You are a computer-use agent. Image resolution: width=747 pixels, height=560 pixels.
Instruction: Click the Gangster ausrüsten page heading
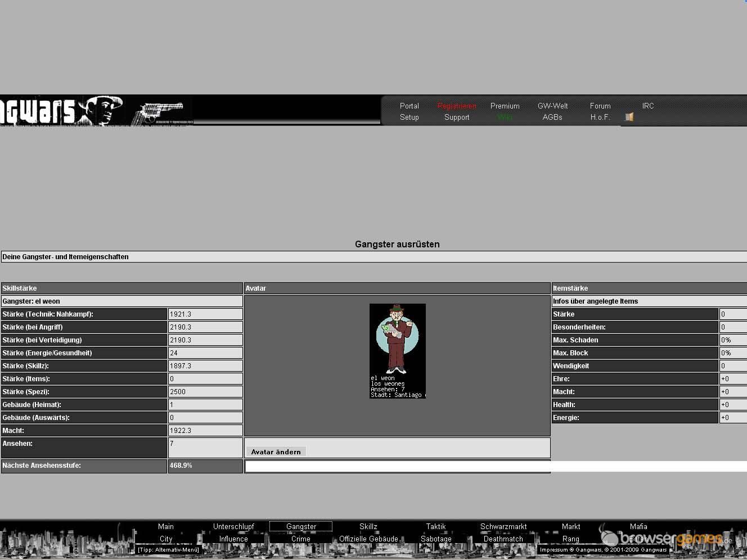(x=397, y=244)
